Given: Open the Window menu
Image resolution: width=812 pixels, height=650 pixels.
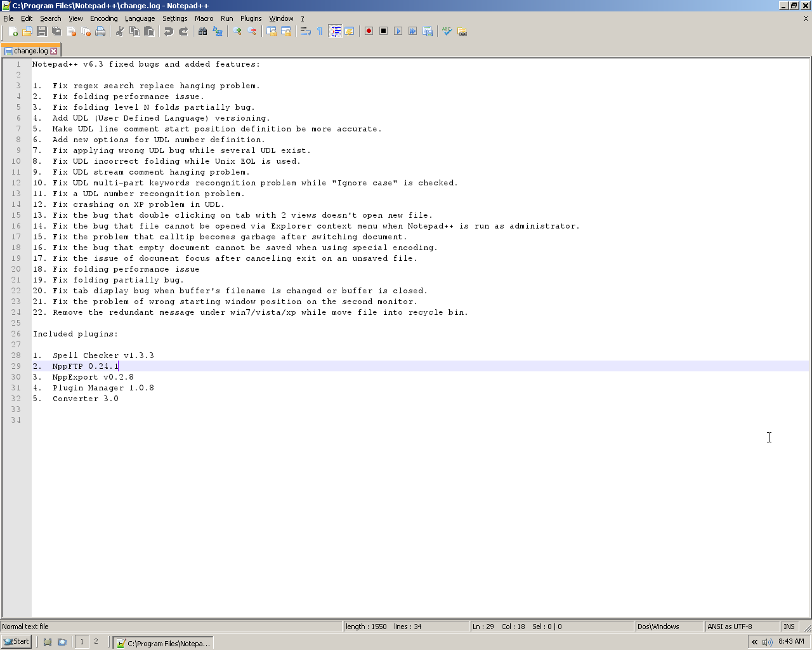Looking at the screenshot, I should coord(281,18).
